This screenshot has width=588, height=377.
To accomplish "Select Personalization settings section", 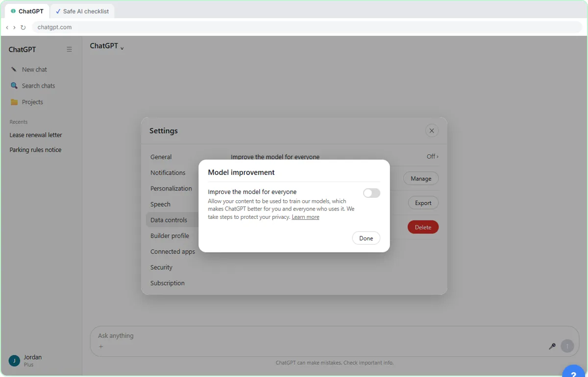I will 171,188.
